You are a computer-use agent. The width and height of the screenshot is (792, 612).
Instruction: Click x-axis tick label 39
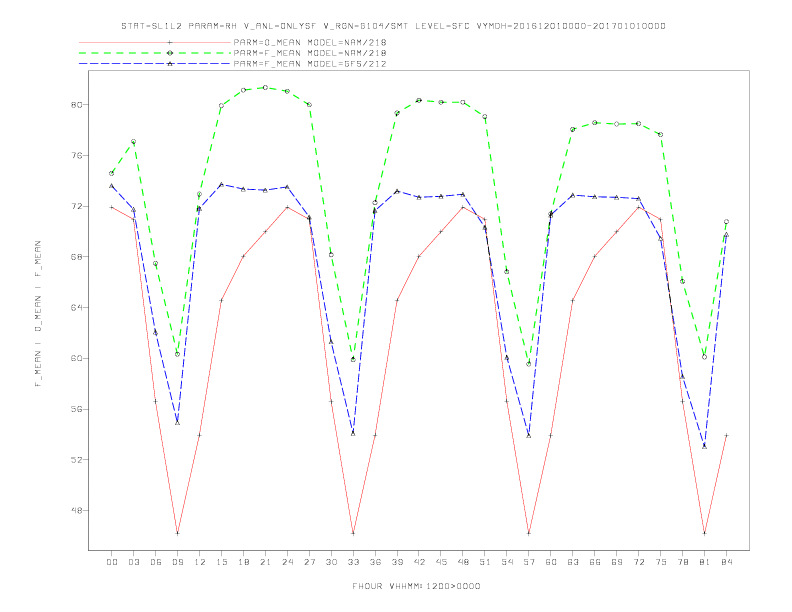(x=397, y=562)
